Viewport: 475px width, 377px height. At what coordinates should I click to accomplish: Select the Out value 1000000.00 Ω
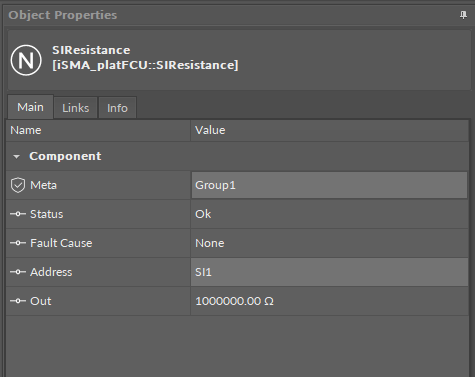click(x=234, y=301)
